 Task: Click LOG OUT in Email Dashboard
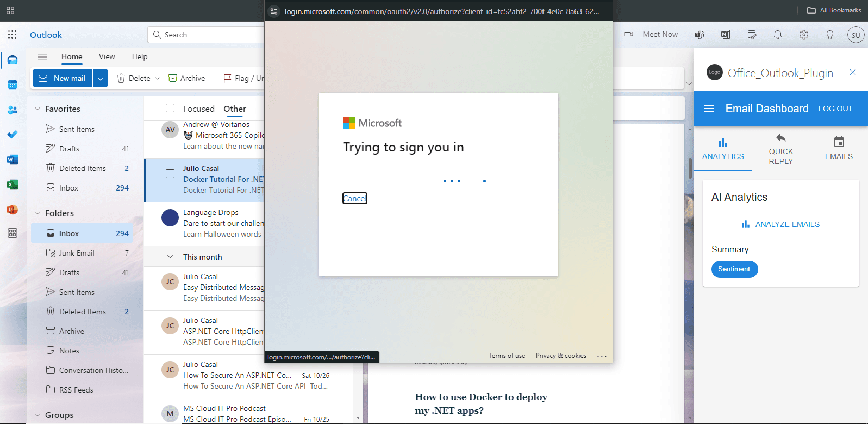835,109
